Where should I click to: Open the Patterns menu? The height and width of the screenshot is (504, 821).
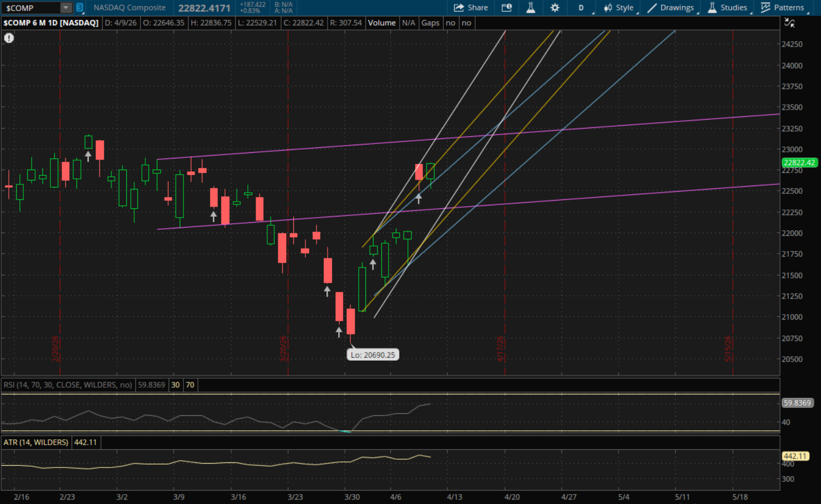[x=783, y=8]
